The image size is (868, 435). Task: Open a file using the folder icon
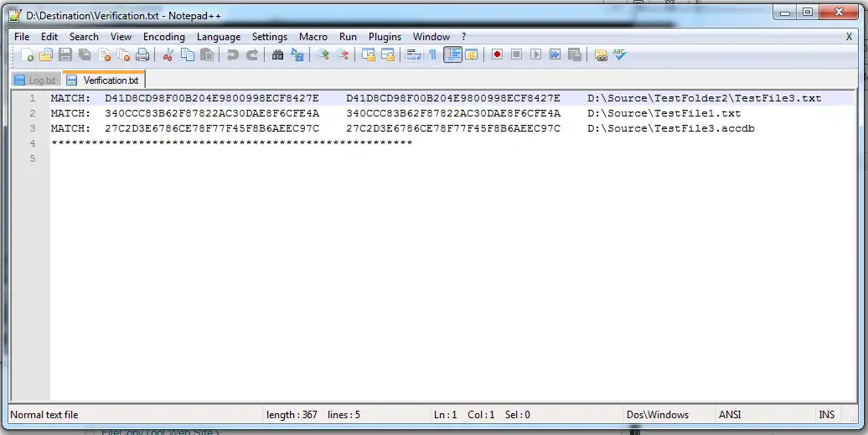pos(45,54)
